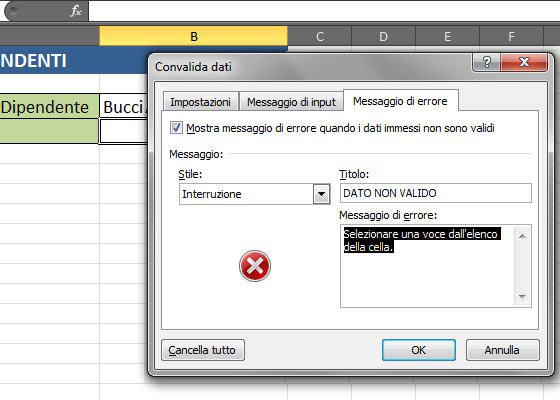Viewport: 560px width, 400px height.
Task: Click the dialog help question mark icon
Action: [x=486, y=62]
